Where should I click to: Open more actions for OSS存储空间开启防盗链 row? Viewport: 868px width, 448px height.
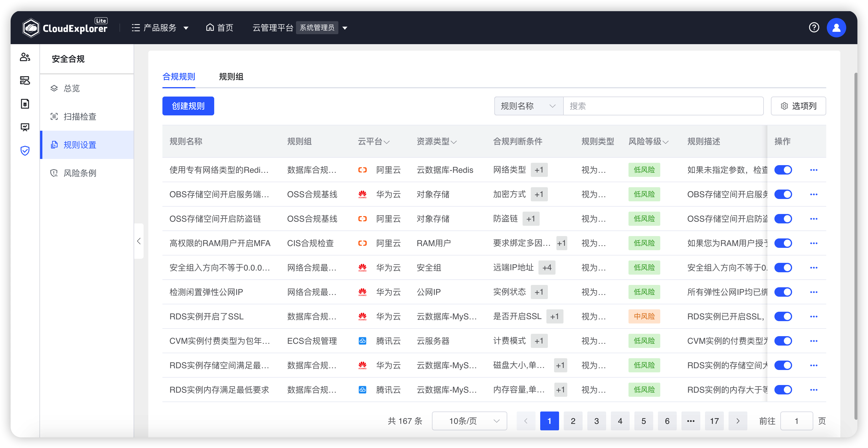pos(813,219)
